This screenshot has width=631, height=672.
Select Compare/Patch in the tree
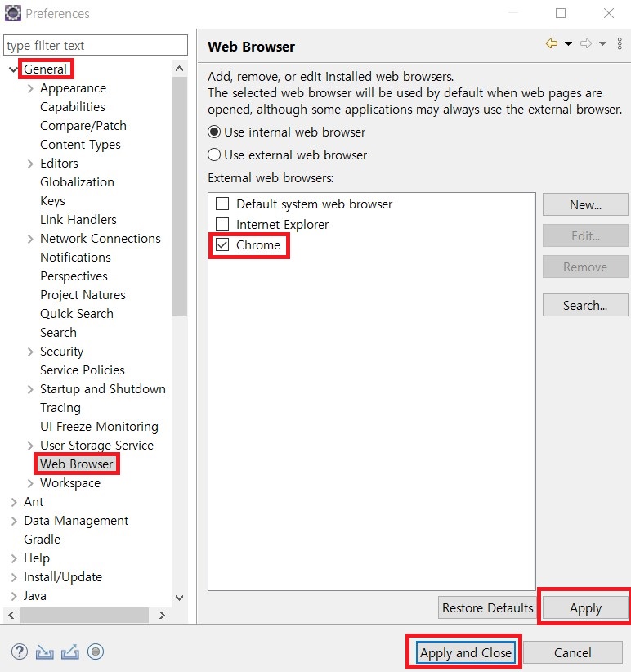click(83, 126)
